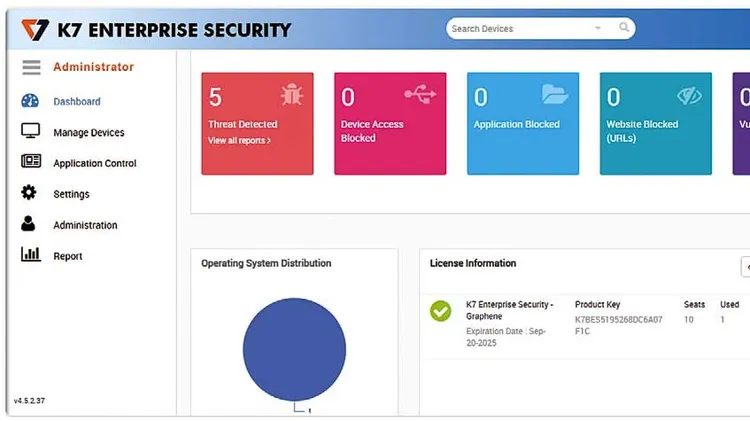Click the Administrator heading in the sidebar
Image resolution: width=750 pixels, height=421 pixels.
(93, 67)
